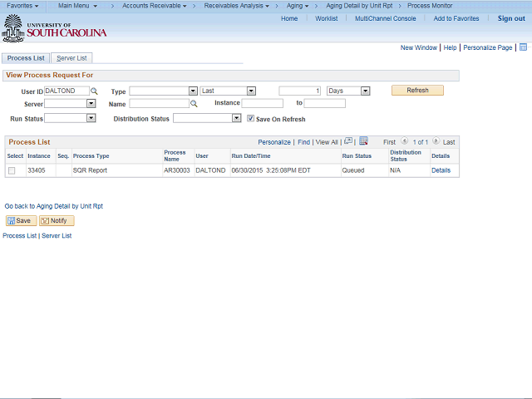532x399 pixels.
Task: Click Personalize in Process List header
Action: pyautogui.click(x=274, y=142)
